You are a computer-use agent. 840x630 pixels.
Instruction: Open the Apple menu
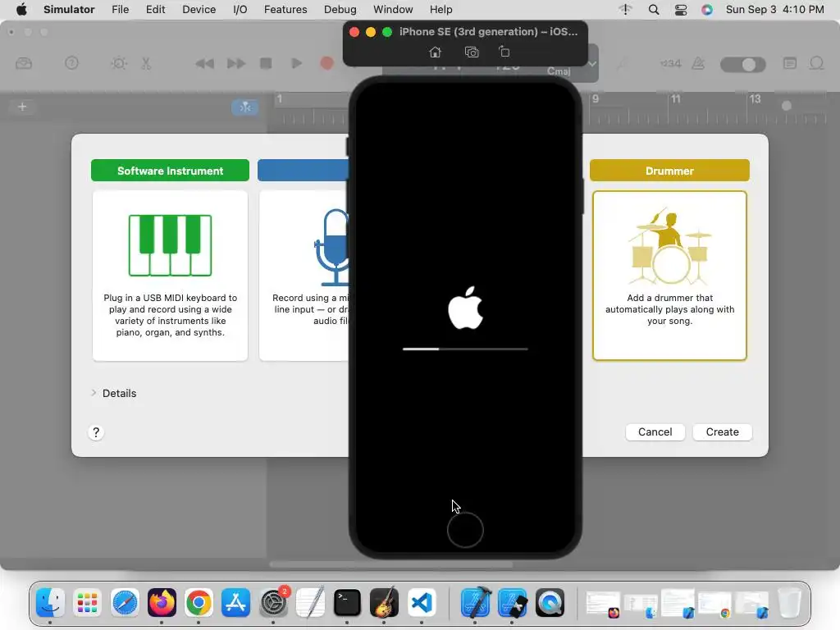[x=21, y=9]
